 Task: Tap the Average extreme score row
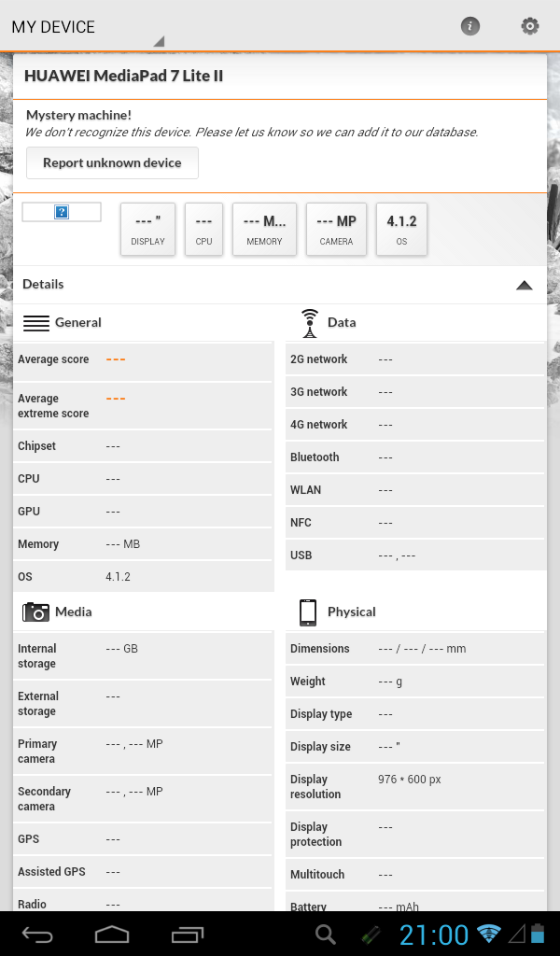tap(143, 406)
